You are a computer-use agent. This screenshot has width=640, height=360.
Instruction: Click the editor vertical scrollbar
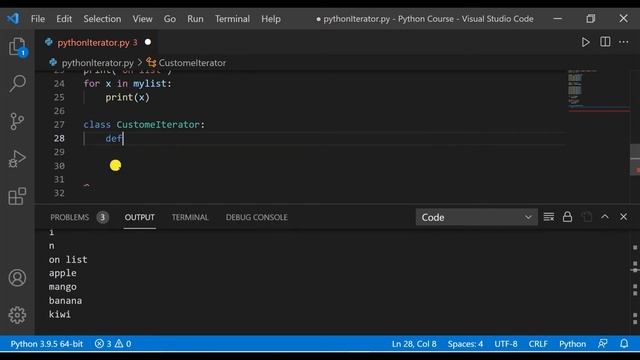point(635,159)
